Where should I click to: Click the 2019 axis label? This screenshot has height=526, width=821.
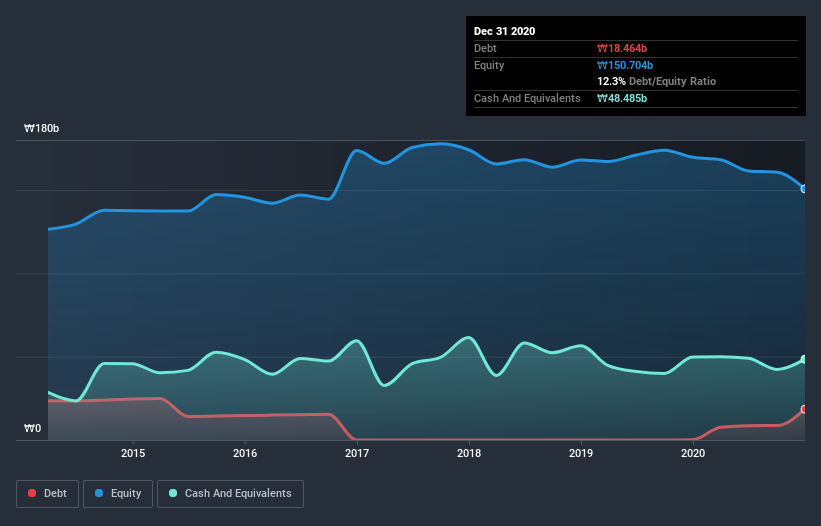pyautogui.click(x=581, y=453)
